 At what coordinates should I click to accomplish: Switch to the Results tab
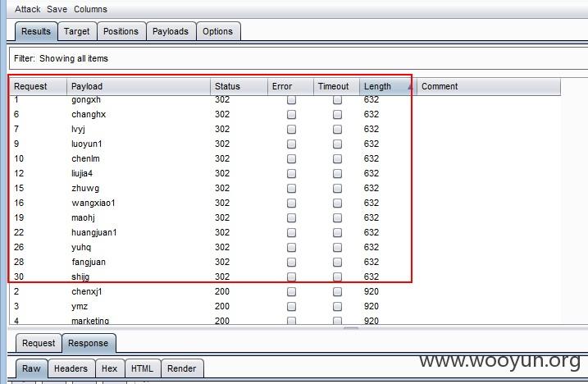(36, 31)
